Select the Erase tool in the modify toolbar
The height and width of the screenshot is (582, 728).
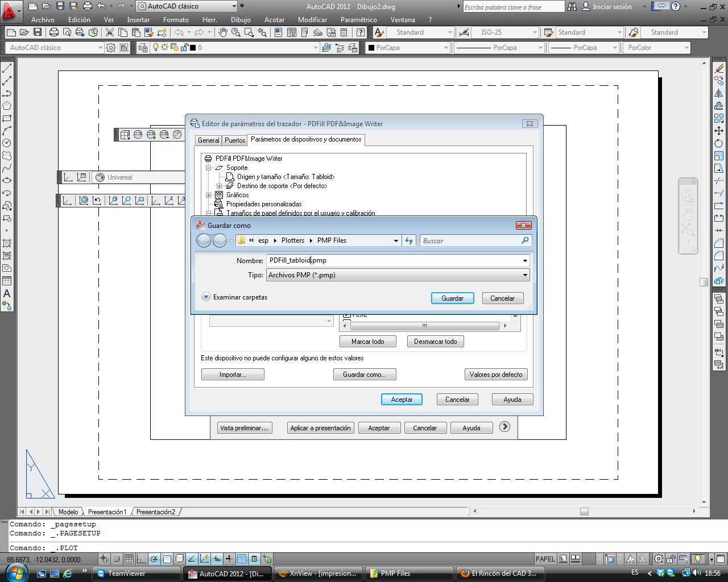coord(719,68)
